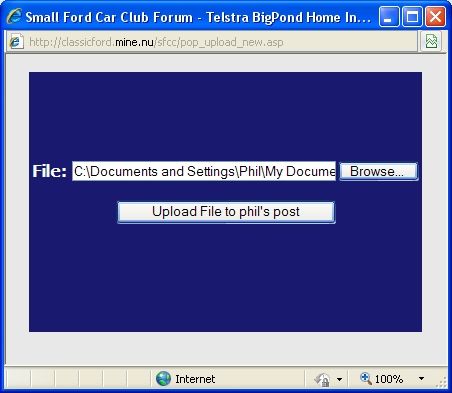Click the protected mode security icon in status bar
Screen dimensions: 452x393
coord(322,379)
